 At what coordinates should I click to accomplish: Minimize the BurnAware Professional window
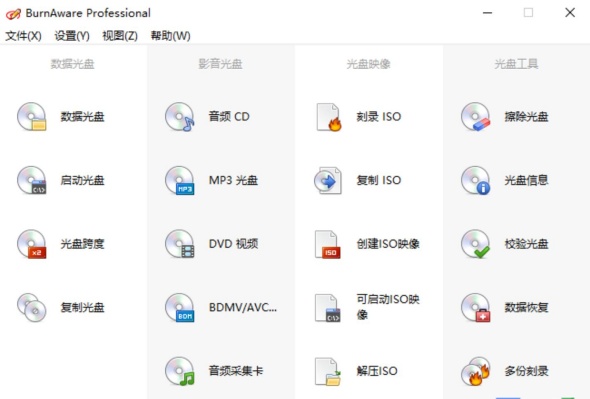pyautogui.click(x=488, y=13)
